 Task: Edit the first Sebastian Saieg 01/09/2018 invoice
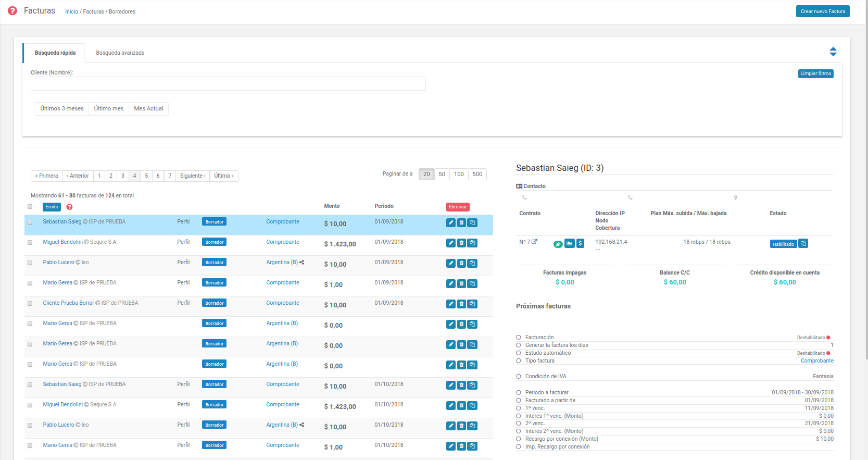pyautogui.click(x=451, y=222)
